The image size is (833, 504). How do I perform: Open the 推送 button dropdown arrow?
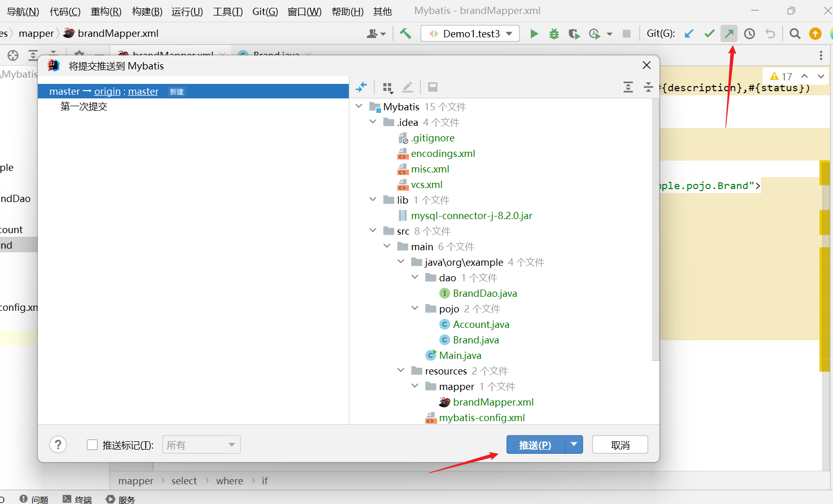pos(574,444)
